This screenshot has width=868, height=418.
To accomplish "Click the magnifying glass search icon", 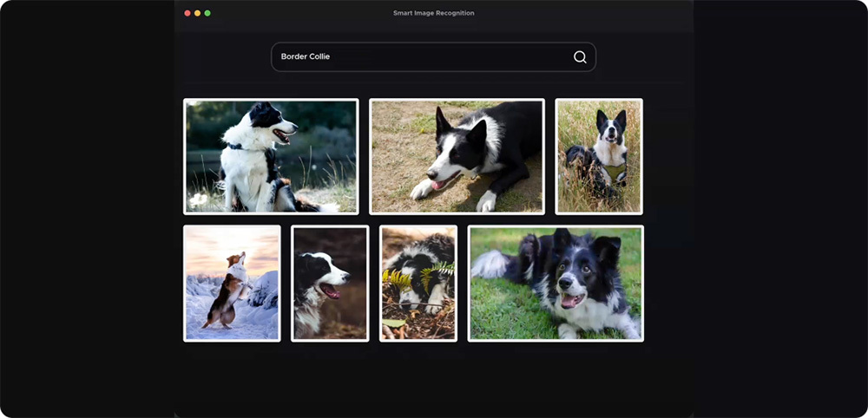I will (580, 57).
